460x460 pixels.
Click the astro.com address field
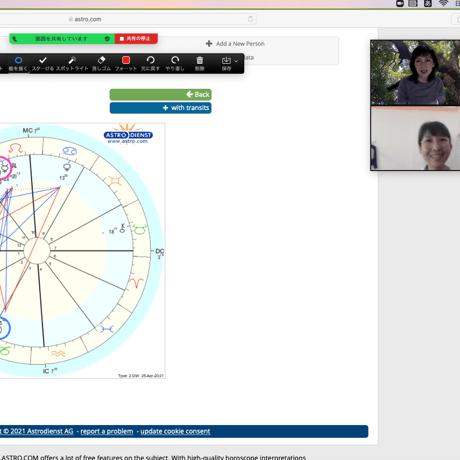coord(128,19)
